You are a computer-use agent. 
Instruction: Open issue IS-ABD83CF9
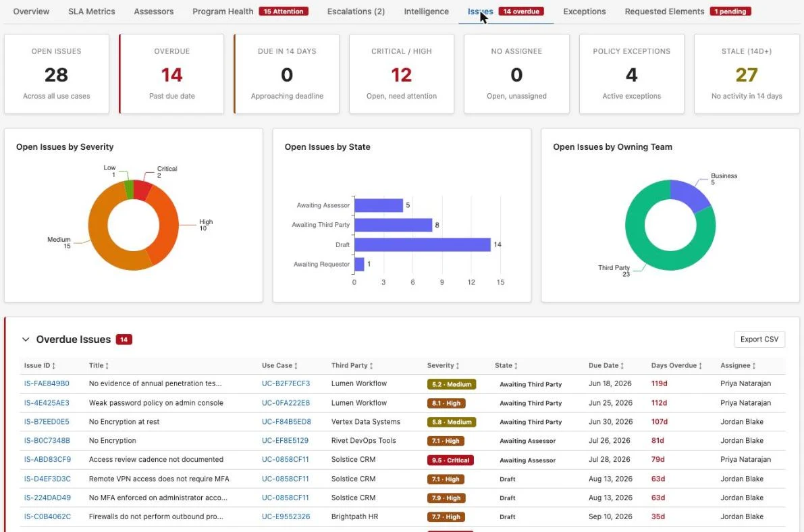pyautogui.click(x=48, y=459)
